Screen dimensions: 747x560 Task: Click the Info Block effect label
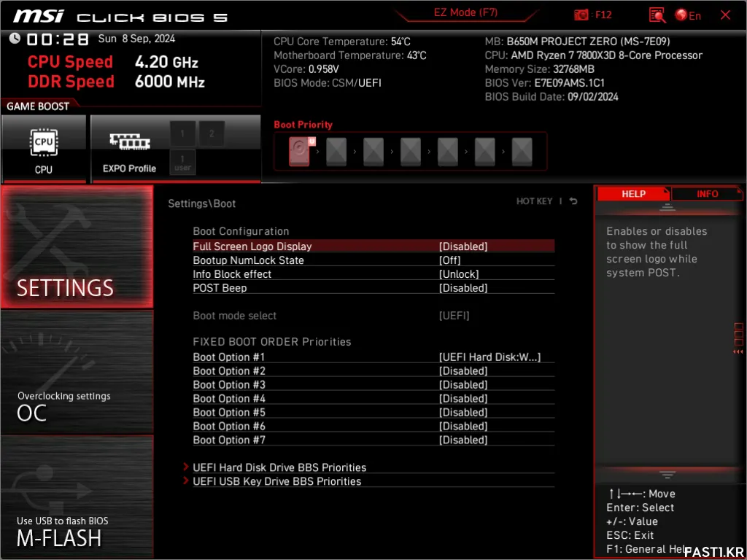232,274
